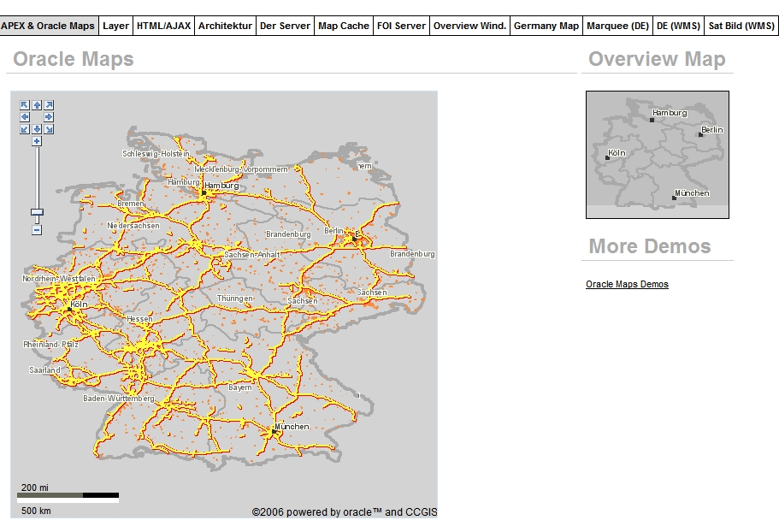The width and height of the screenshot is (779, 532).
Task: Switch to the Layer tab
Action: click(x=115, y=26)
